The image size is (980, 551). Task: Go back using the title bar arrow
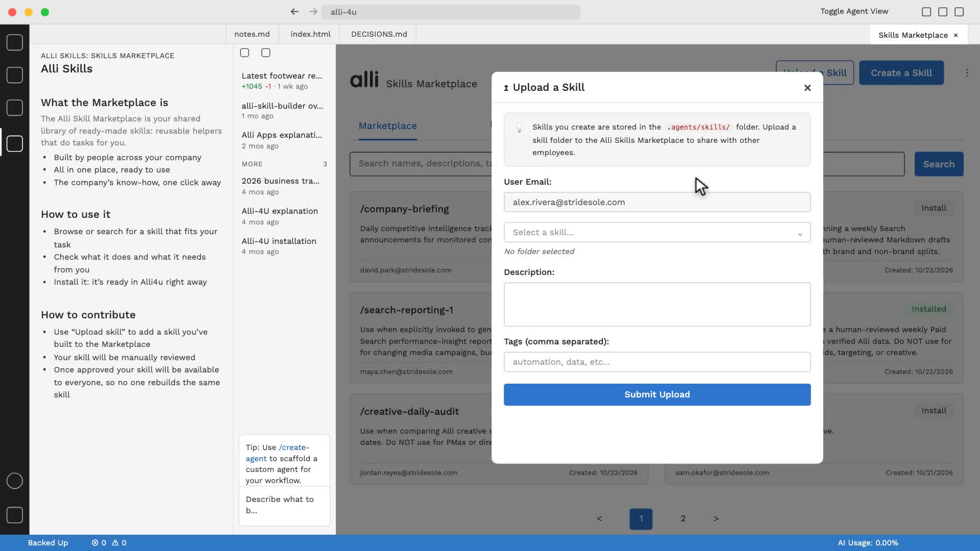(295, 12)
